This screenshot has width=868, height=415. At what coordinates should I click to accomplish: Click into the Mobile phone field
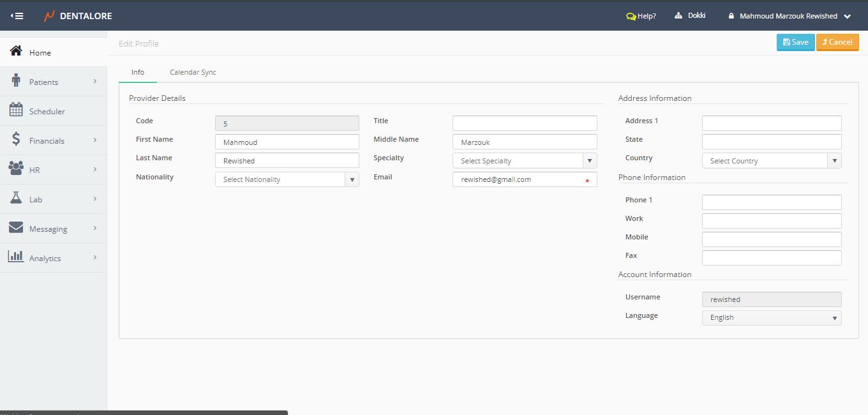772,239
